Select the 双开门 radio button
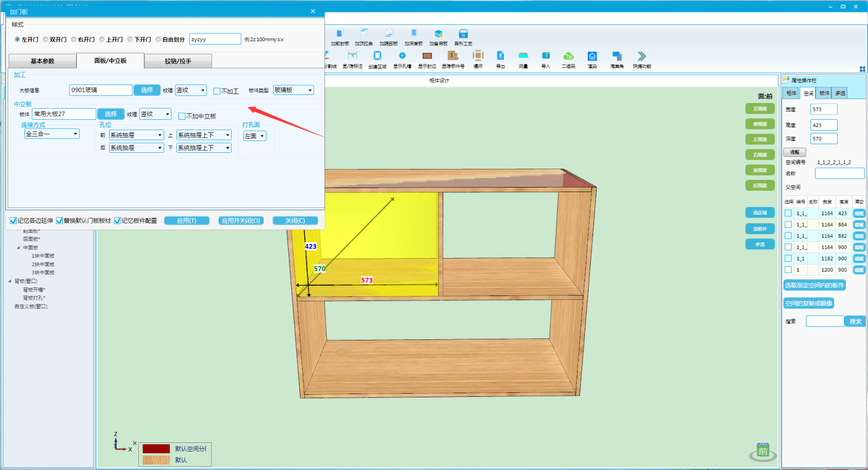The width and height of the screenshot is (868, 470). click(x=46, y=40)
